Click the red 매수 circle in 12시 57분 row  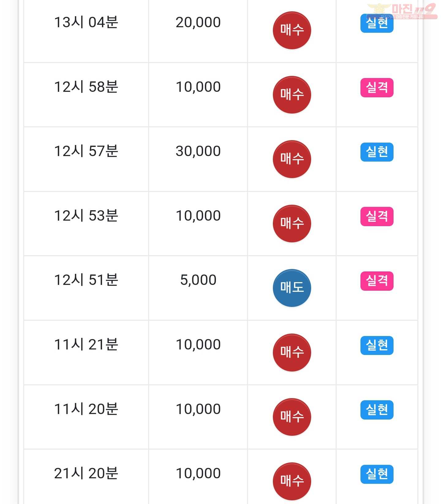point(292,159)
